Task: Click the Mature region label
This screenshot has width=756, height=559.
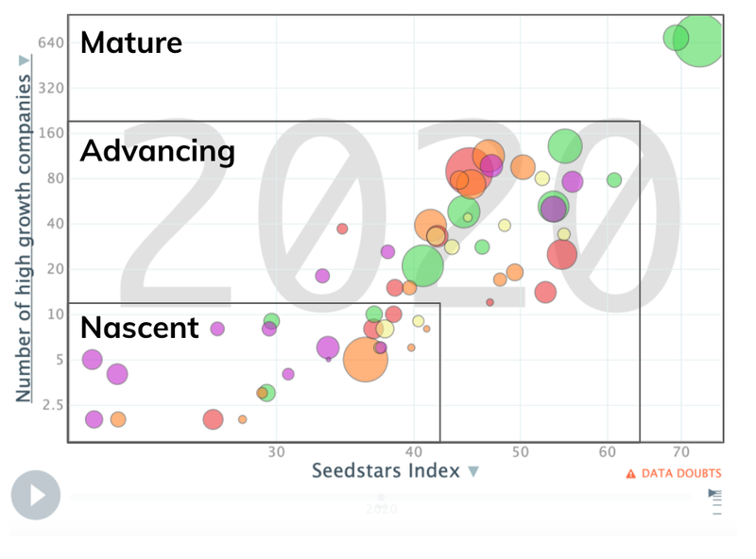Action: 130,42
